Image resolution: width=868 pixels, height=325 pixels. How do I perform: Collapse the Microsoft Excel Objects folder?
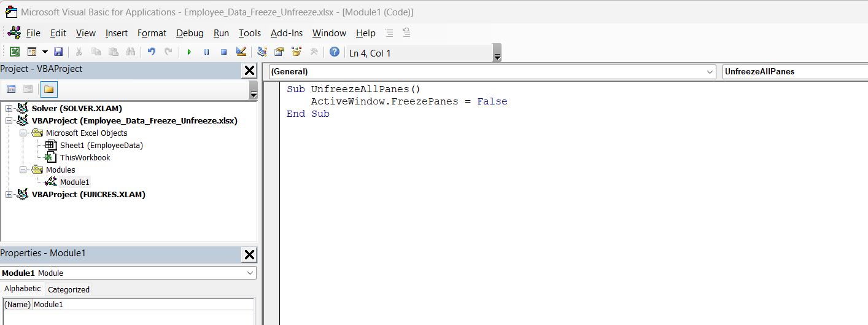23,133
